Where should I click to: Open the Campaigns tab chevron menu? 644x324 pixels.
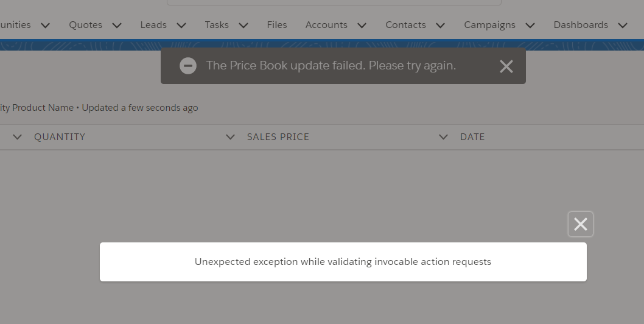(530, 26)
